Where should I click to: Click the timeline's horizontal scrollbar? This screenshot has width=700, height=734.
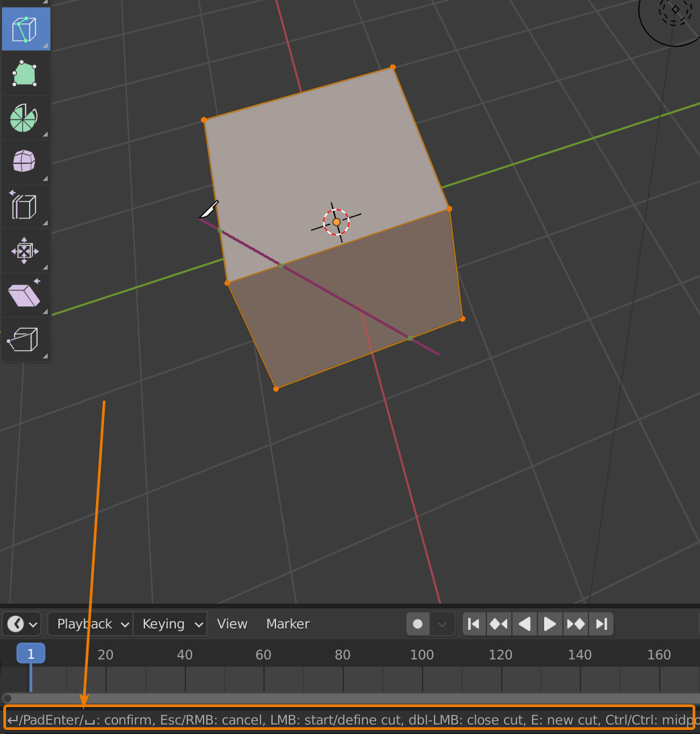click(x=349, y=698)
